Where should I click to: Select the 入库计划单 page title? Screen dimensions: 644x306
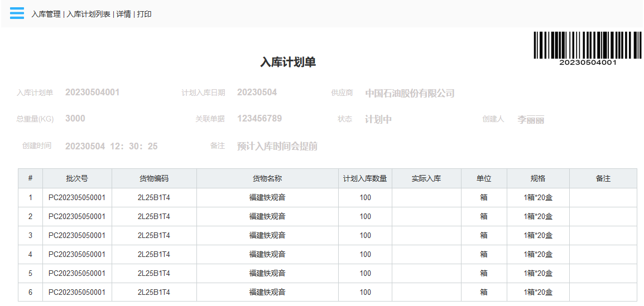pyautogui.click(x=288, y=62)
